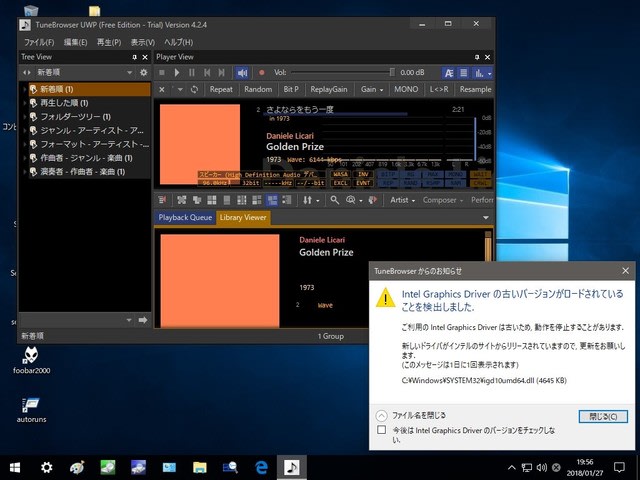The width and height of the screenshot is (640, 480).
Task: Pin the Tree View panel
Action: (135, 58)
